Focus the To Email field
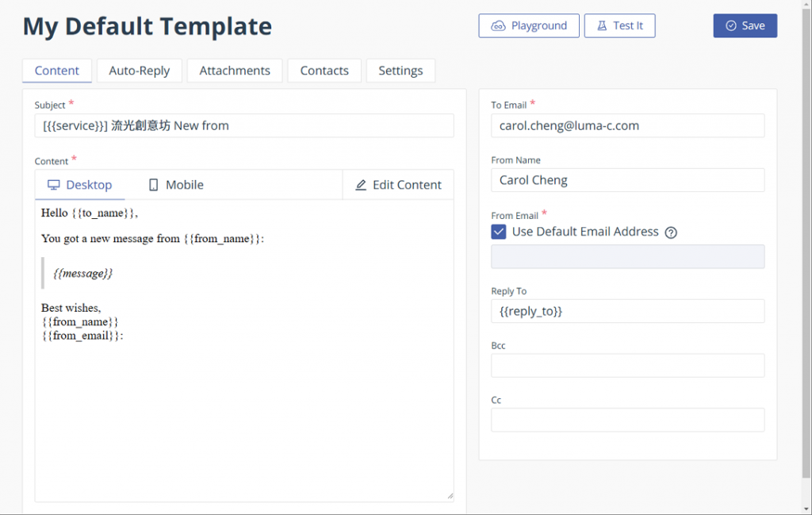812x515 pixels. pyautogui.click(x=627, y=125)
